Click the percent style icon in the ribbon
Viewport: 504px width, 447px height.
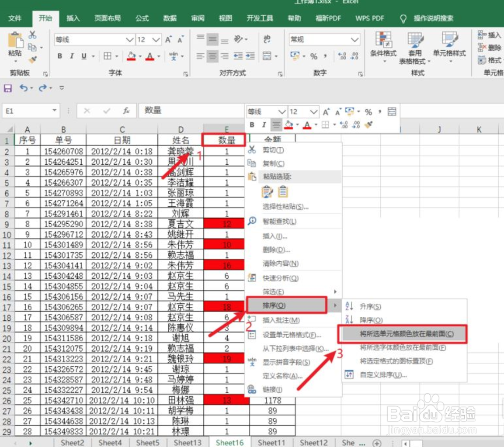tap(314, 56)
